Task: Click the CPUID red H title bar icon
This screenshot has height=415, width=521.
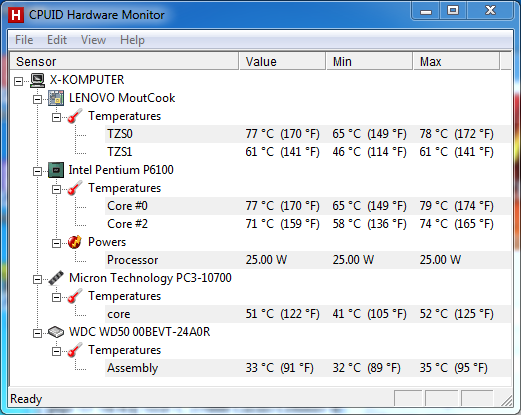Action: click(16, 15)
